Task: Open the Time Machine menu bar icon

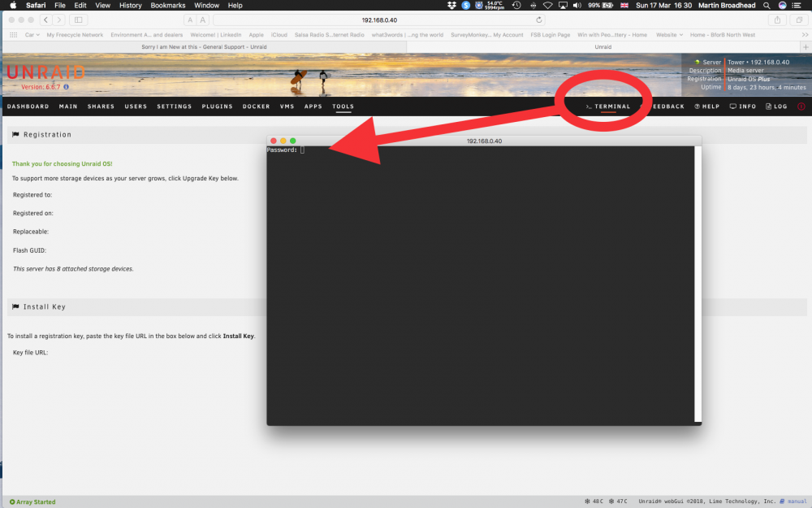Action: pyautogui.click(x=516, y=5)
